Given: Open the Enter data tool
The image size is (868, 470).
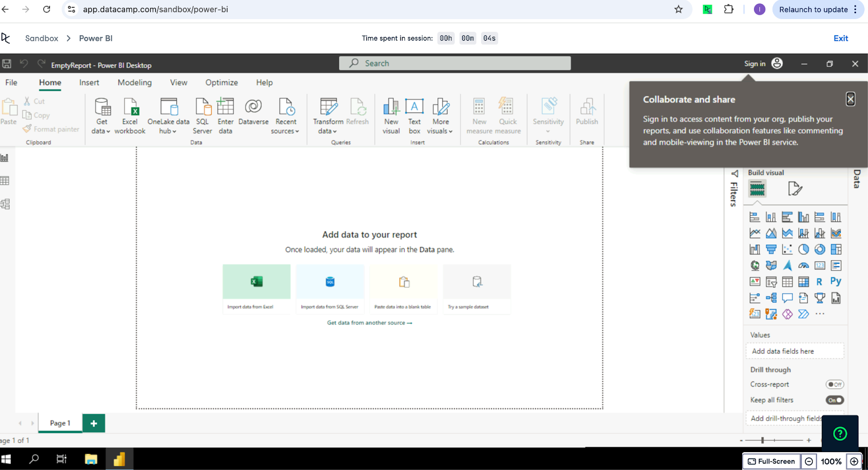Looking at the screenshot, I should coord(225,116).
